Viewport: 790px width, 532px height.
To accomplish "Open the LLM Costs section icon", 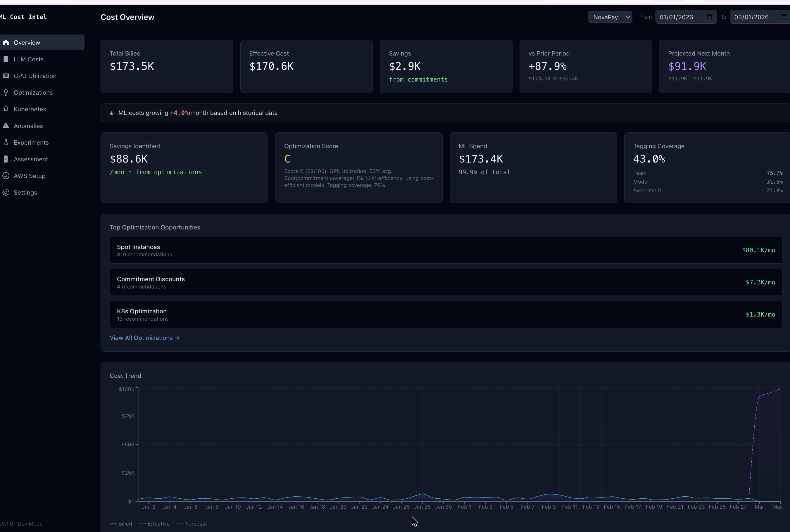I will [x=6, y=59].
